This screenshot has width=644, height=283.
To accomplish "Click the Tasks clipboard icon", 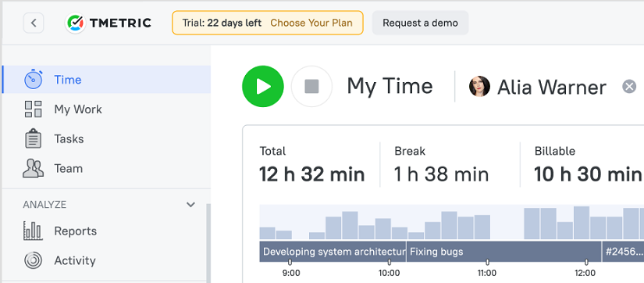I will pyautogui.click(x=34, y=138).
